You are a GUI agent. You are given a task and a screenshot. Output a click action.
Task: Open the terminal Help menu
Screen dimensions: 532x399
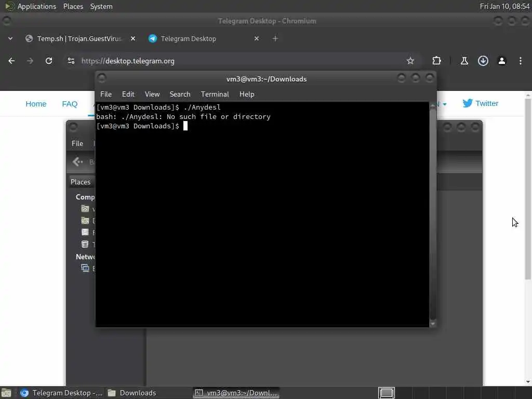(247, 95)
